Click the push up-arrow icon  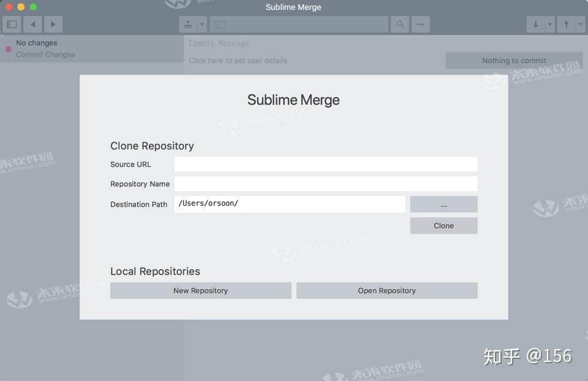point(566,25)
